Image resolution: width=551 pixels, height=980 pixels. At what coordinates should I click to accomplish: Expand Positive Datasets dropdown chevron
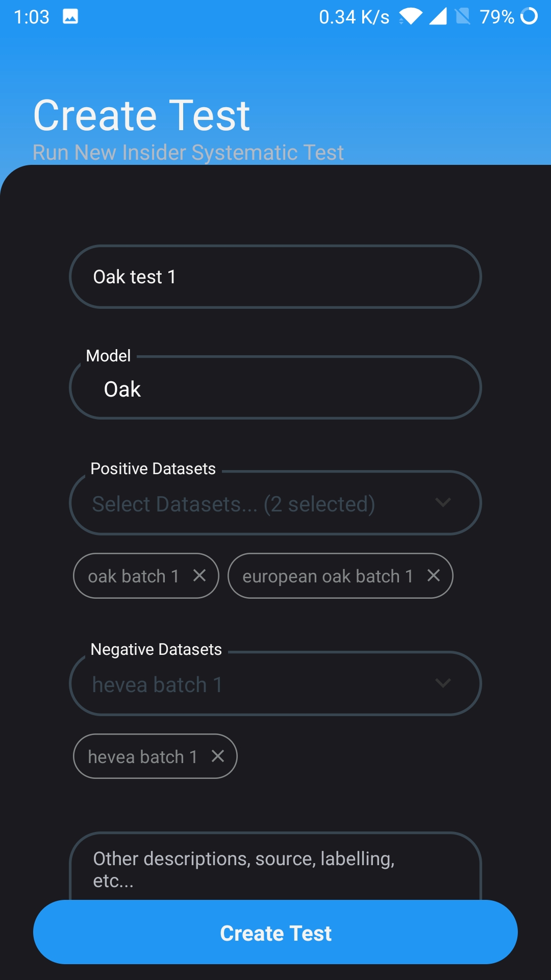[x=443, y=503]
